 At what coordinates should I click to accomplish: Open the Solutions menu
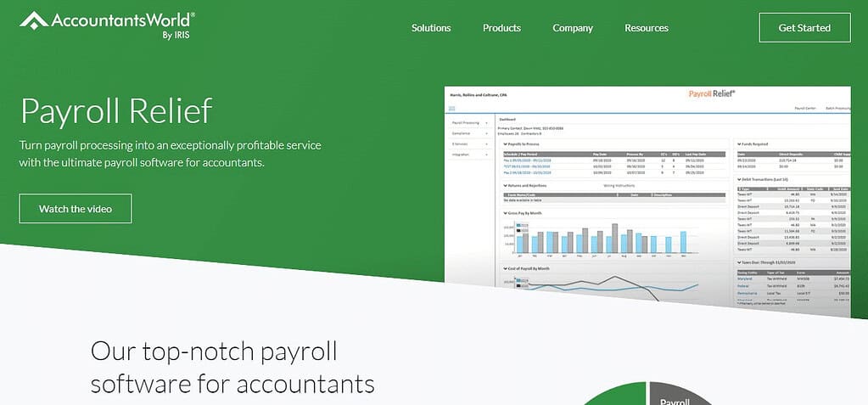click(431, 28)
